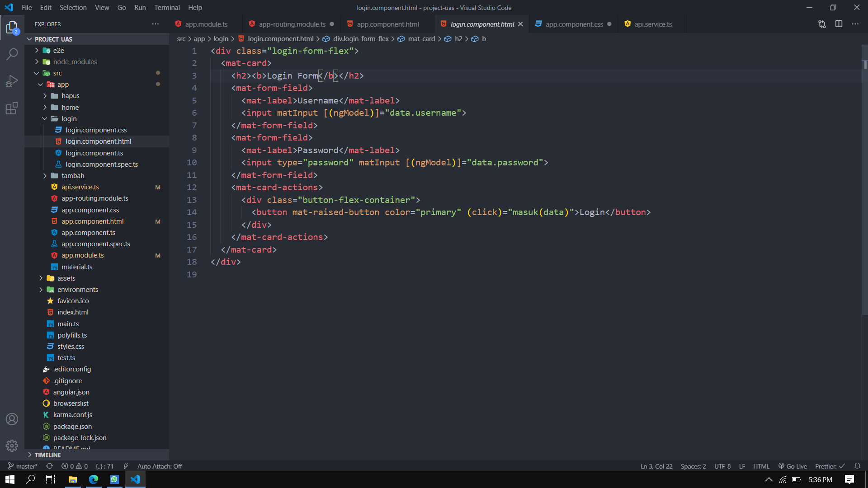Open the Extensions view icon

(12, 108)
